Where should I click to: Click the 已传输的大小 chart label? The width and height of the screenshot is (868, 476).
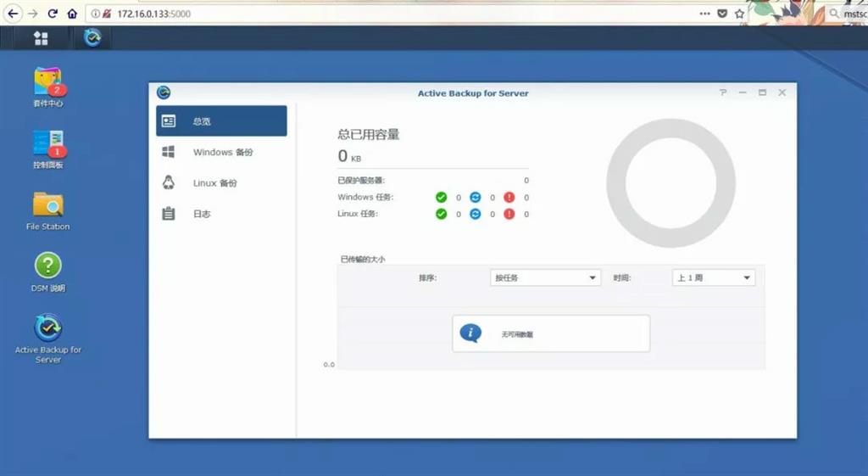(x=363, y=259)
